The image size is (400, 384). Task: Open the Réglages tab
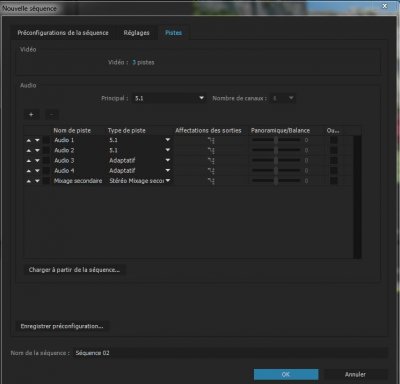tap(136, 33)
